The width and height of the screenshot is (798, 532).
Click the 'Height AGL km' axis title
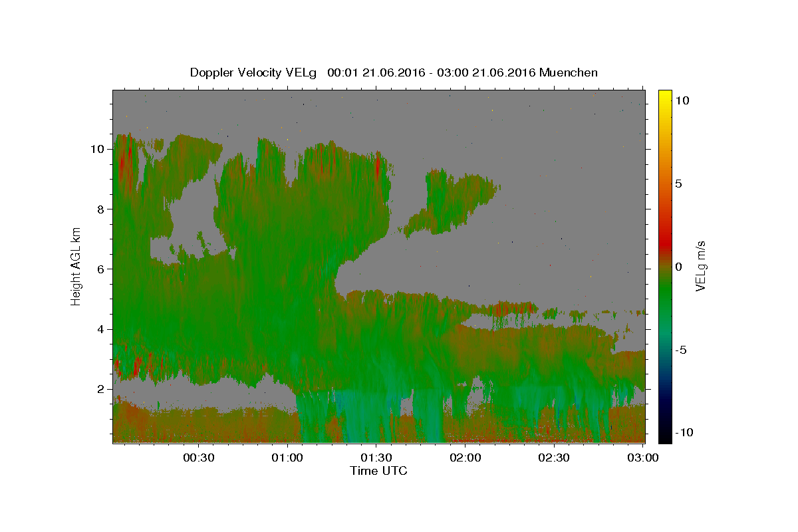click(x=76, y=266)
